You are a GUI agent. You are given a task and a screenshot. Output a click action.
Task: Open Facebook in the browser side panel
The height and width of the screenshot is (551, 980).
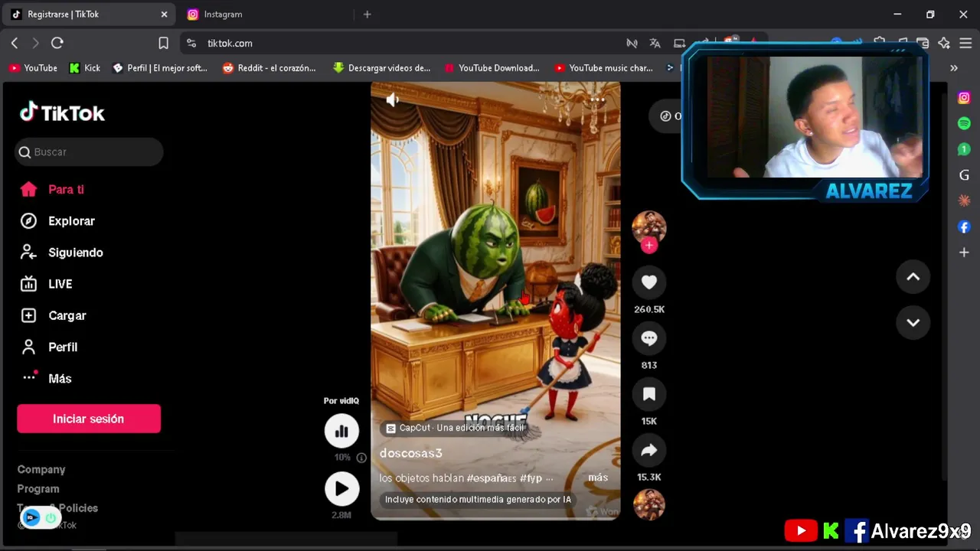964,227
